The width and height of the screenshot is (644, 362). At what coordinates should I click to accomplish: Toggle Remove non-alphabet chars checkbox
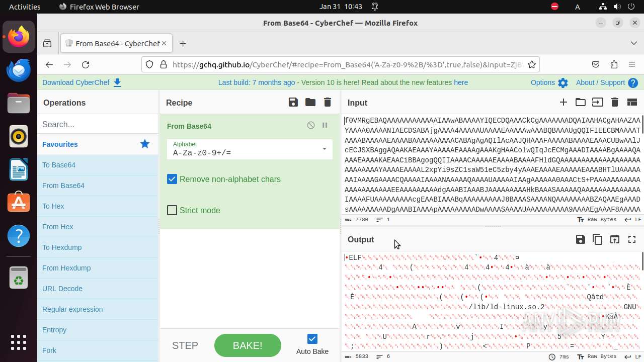coord(172,179)
